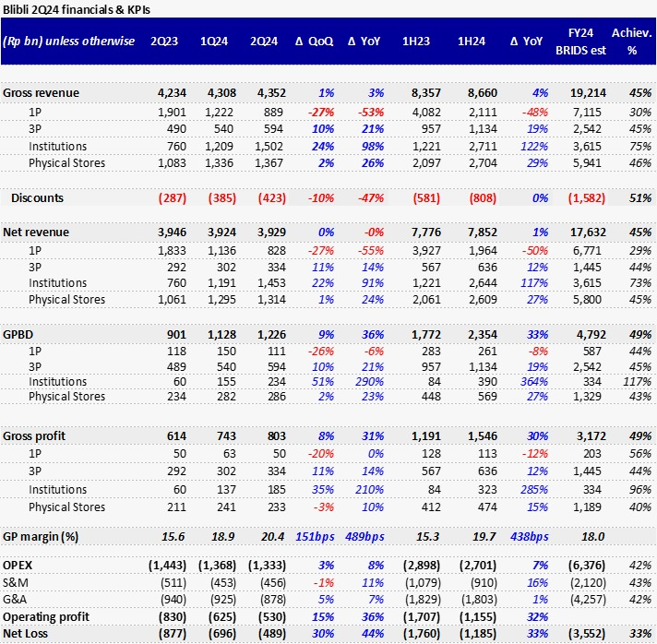Image resolution: width=657 pixels, height=644 pixels.
Task: Select the "Operating profit" row label
Action: pos(46,616)
